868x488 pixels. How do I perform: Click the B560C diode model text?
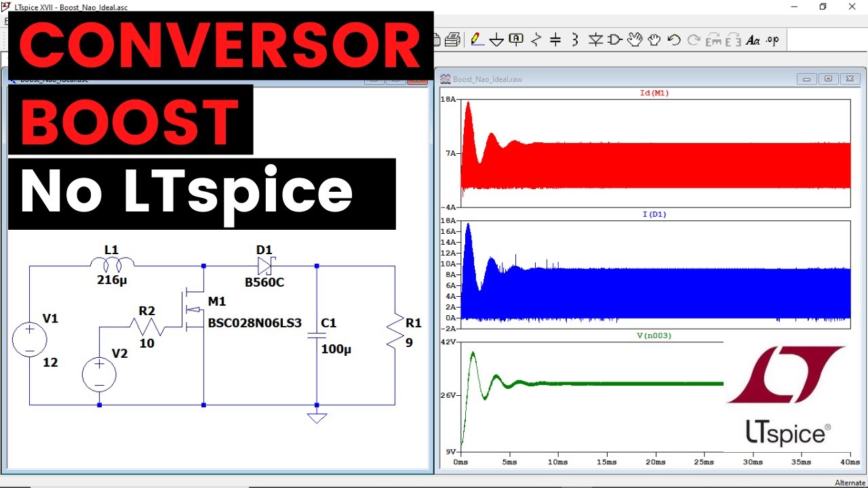tap(264, 282)
